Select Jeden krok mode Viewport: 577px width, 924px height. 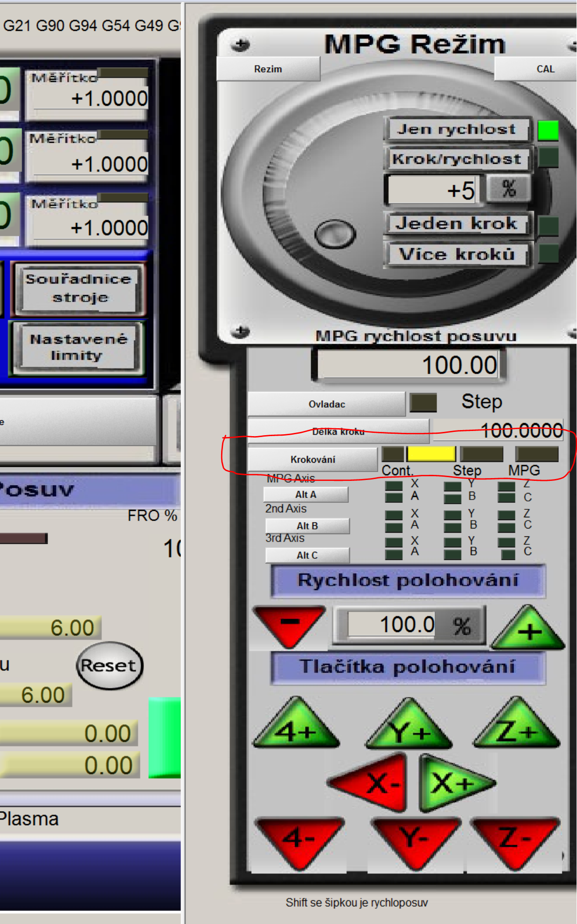(x=457, y=224)
